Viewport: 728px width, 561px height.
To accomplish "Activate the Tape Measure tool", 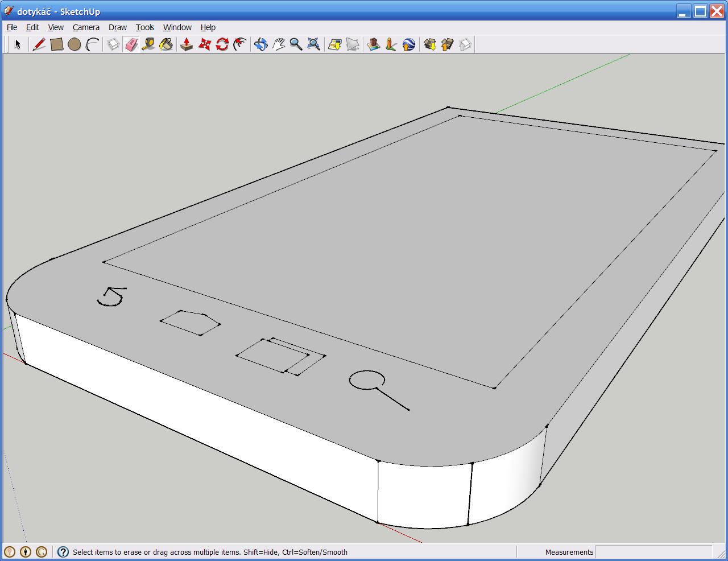I will pos(148,44).
